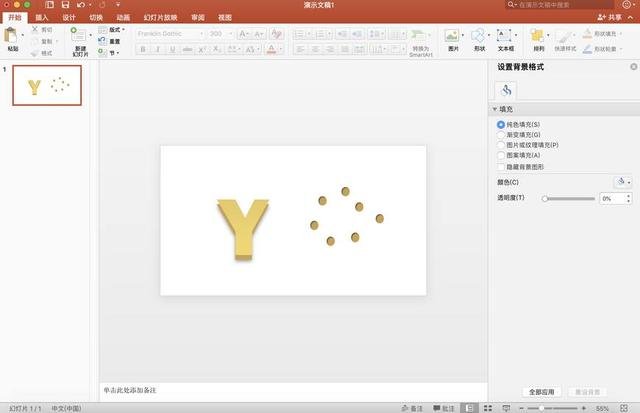640x413 pixels.
Task: Select the Gradient fill (渐变填充) radio button
Action: [x=501, y=134]
